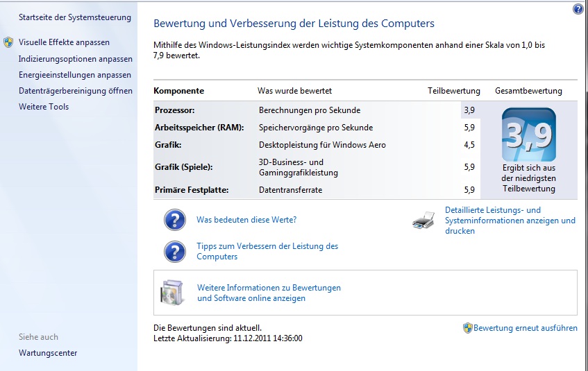Select the Prozessor: row label
The height and width of the screenshot is (371, 588).
coord(175,110)
